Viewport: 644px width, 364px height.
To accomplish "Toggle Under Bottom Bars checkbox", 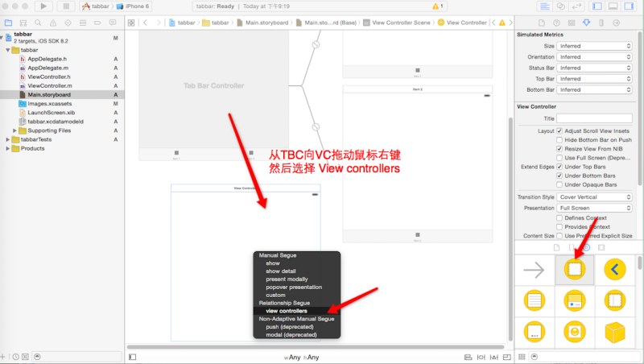I will pos(559,176).
